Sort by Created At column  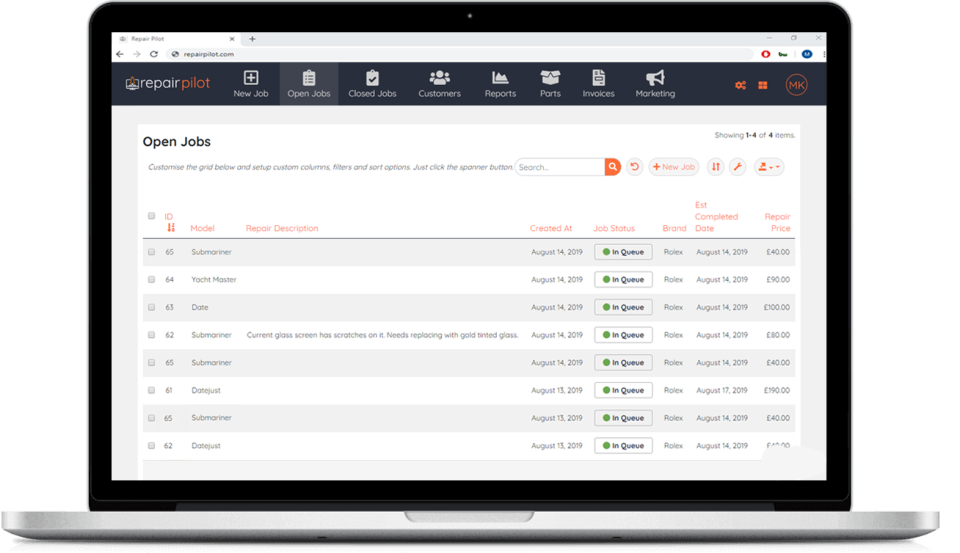550,228
